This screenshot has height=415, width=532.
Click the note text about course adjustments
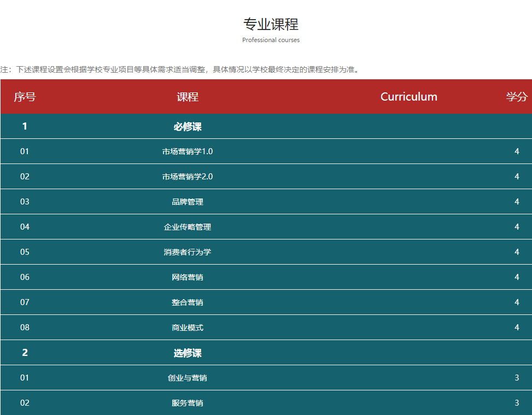pos(179,69)
